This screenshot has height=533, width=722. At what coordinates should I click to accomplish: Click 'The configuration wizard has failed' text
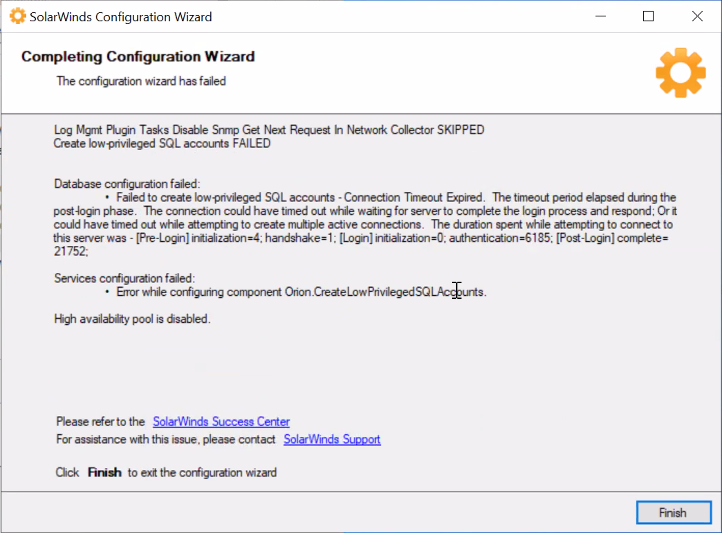[141, 81]
